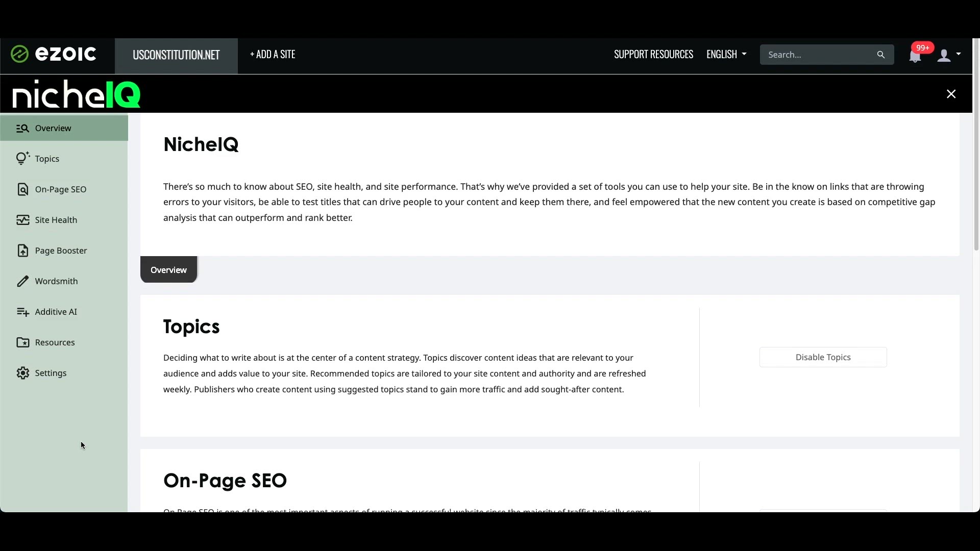Expand the user account dropdown arrow
The width and height of the screenshot is (980, 551).
coord(959,54)
